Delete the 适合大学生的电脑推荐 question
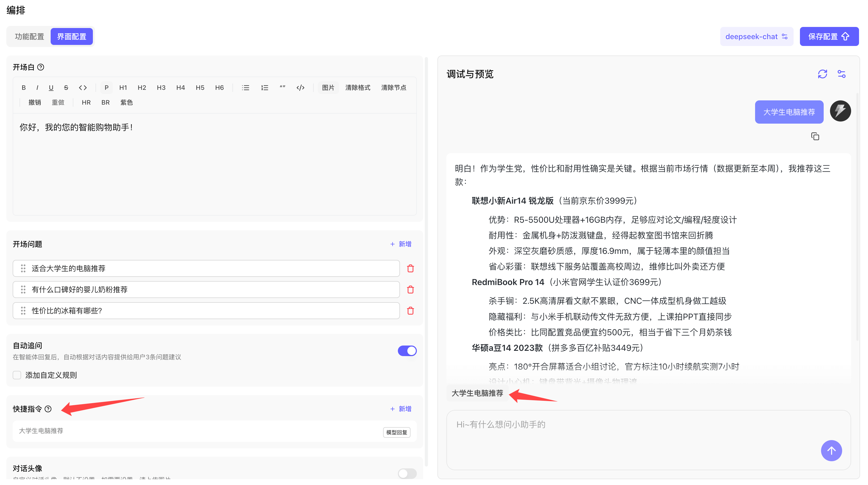Viewport: 868px width, 485px height. pyautogui.click(x=410, y=268)
